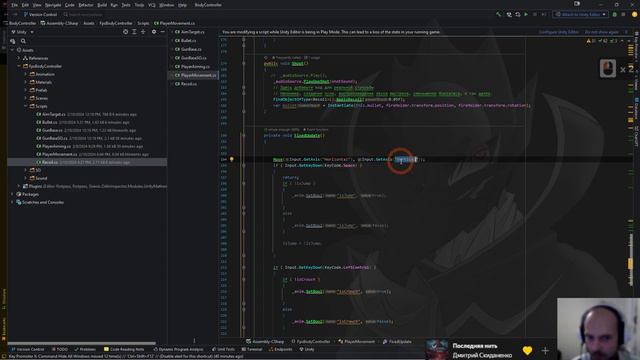Expand the Packages node
This screenshot has width=640, height=360.
tap(13, 194)
